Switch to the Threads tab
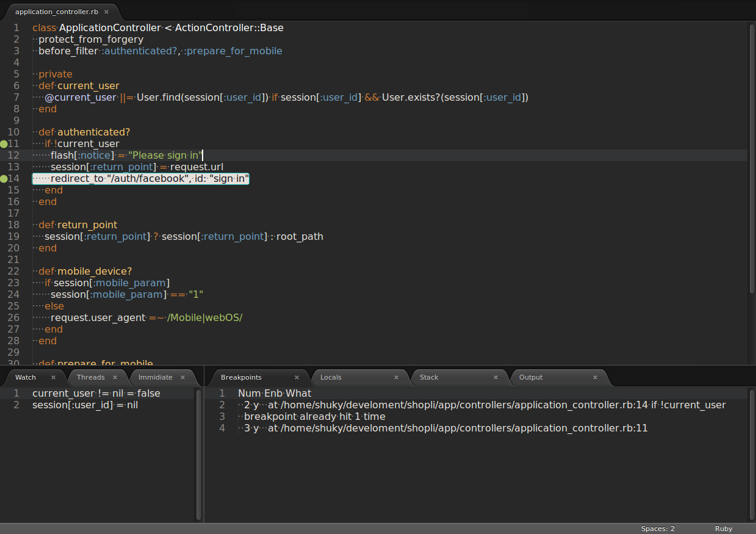 point(91,377)
